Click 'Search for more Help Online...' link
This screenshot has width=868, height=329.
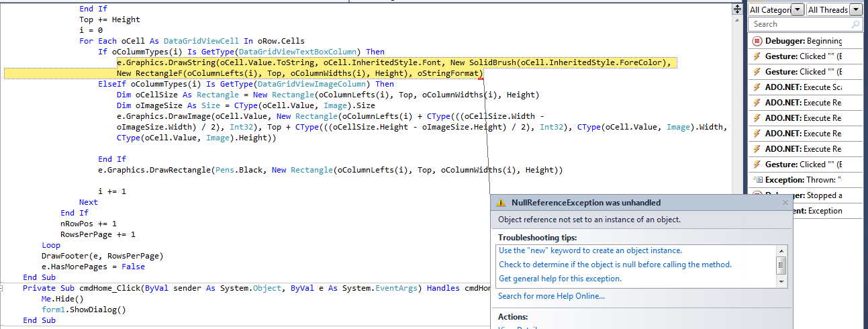[x=551, y=296]
